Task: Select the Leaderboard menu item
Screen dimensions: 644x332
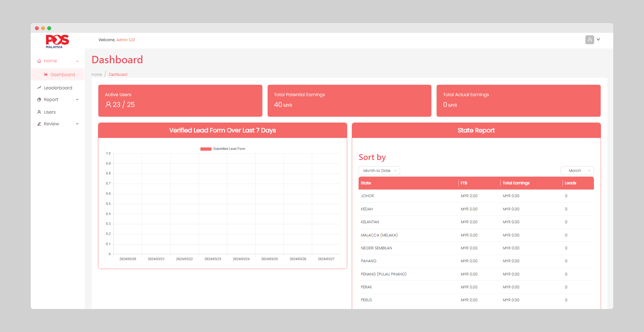Action: [57, 87]
